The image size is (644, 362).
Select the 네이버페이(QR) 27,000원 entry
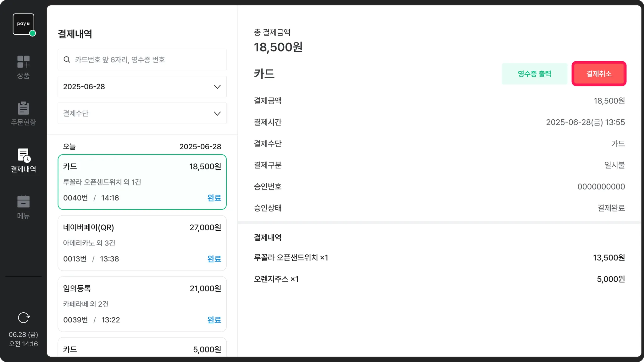coord(142,243)
